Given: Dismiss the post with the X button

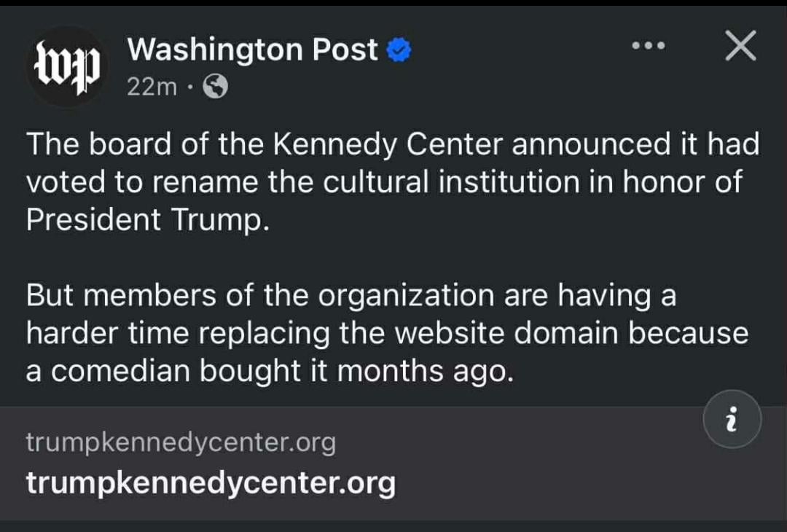Looking at the screenshot, I should 741,47.
